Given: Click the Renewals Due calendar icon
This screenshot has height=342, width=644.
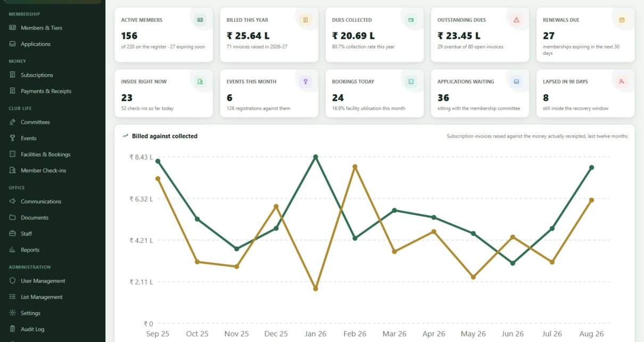Looking at the screenshot, I should tap(622, 20).
